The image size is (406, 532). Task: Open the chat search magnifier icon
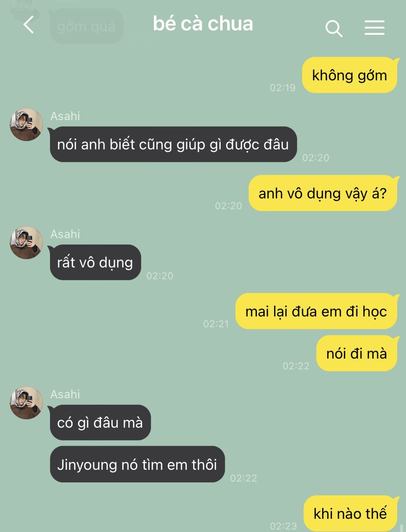click(x=333, y=28)
